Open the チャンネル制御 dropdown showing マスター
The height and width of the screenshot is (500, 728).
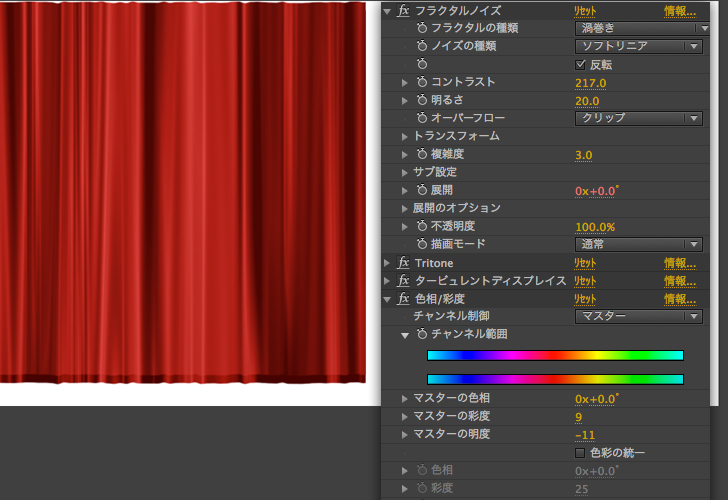640,317
